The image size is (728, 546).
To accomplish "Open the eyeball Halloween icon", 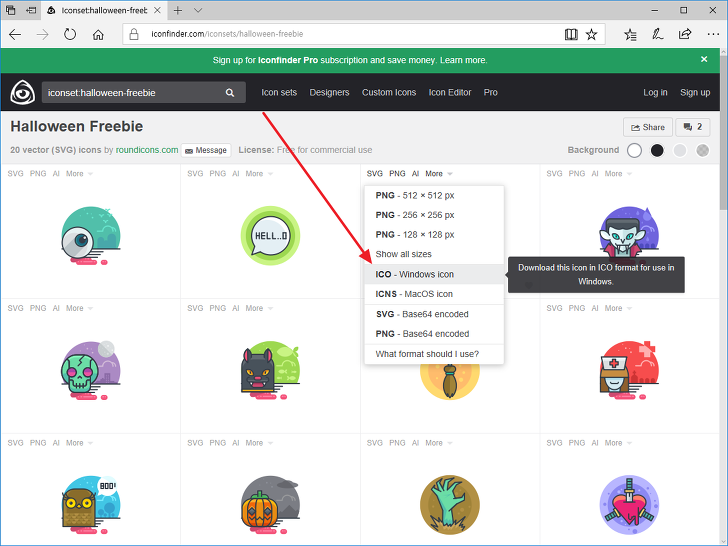I will pyautogui.click(x=91, y=236).
